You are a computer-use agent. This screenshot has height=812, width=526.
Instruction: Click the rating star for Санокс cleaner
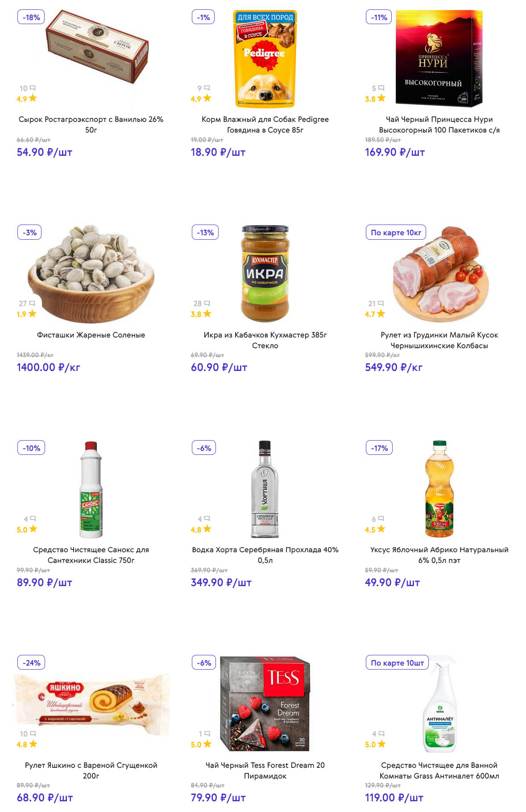(33, 529)
